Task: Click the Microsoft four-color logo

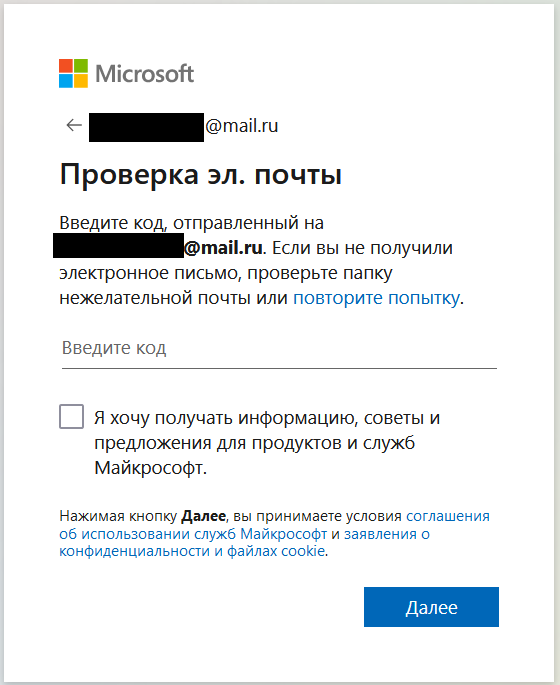Action: coord(73,73)
